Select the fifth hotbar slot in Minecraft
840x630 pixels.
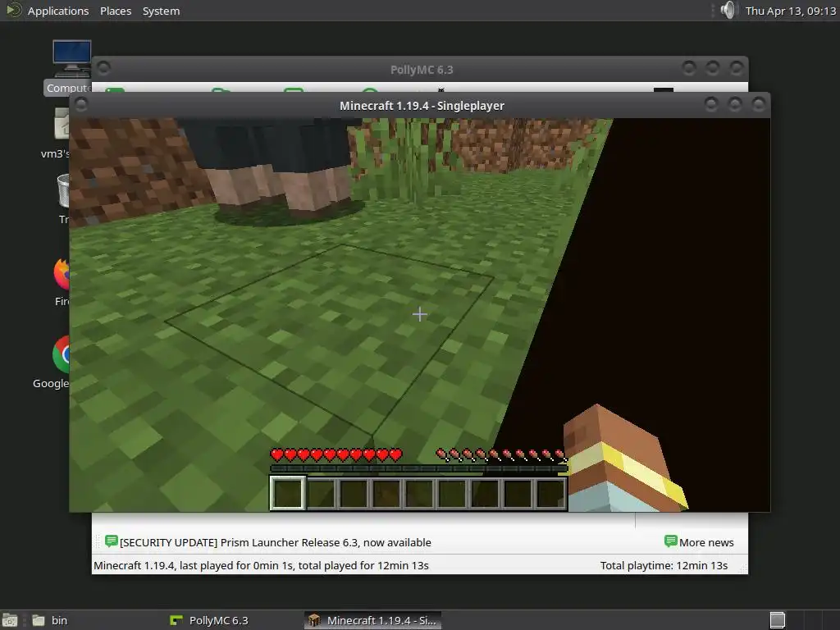click(x=419, y=493)
